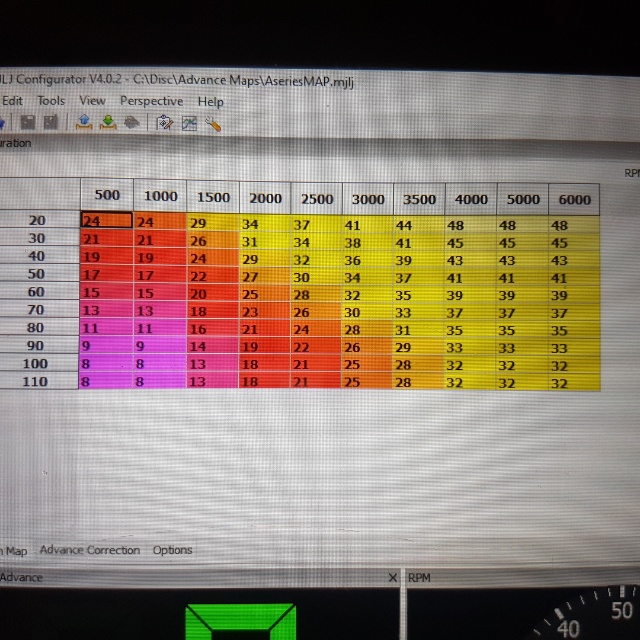Click the RPM panel title
This screenshot has width=640, height=640.
tap(419, 578)
